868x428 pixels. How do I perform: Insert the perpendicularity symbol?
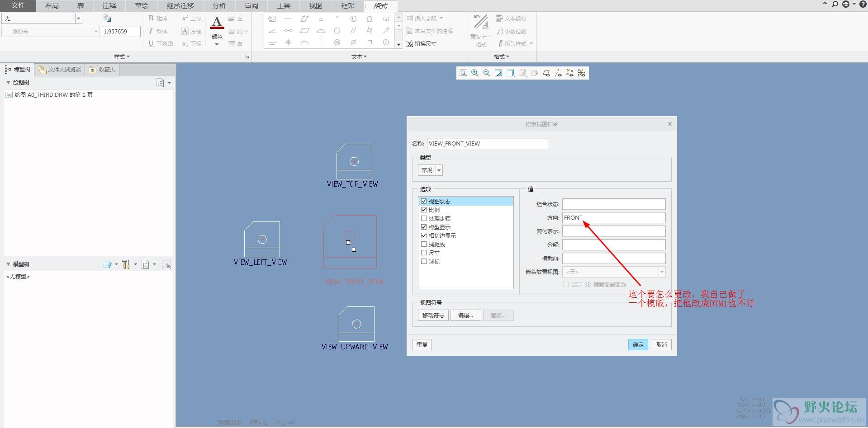click(321, 42)
